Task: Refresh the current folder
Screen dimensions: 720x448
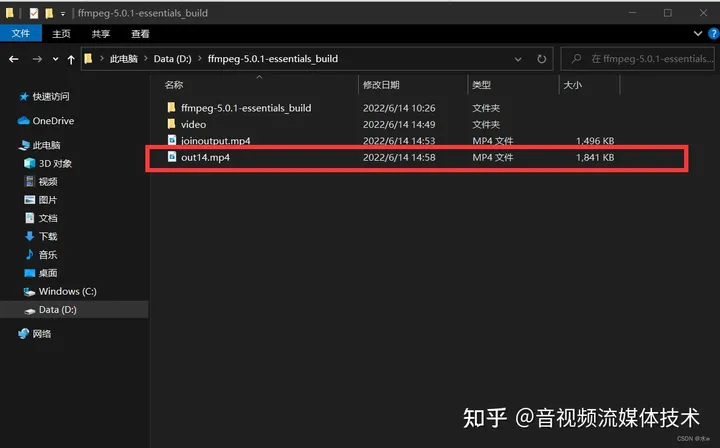Action: pyautogui.click(x=542, y=59)
